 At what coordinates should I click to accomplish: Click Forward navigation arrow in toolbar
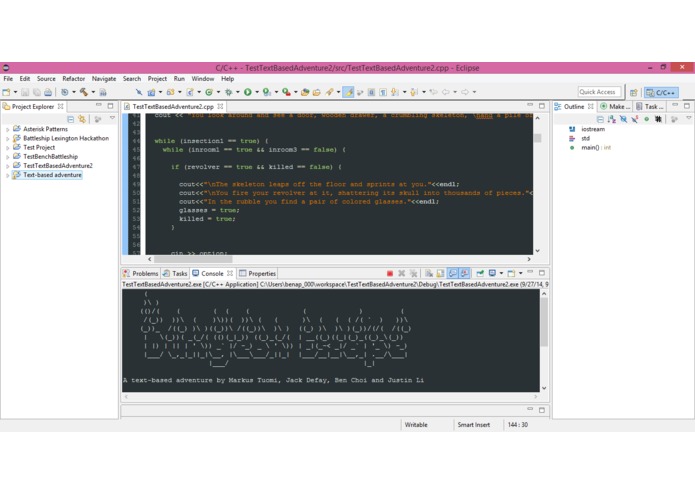click(x=465, y=92)
